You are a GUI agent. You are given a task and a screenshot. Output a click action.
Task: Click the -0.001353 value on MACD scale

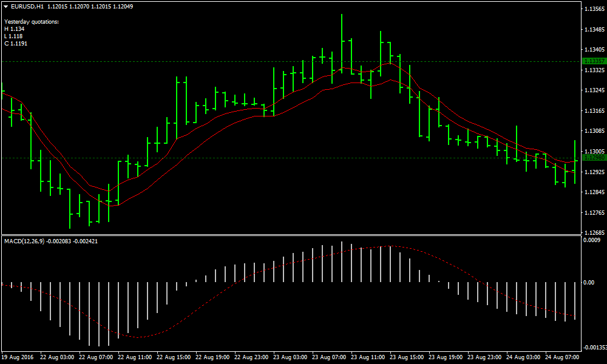pyautogui.click(x=594, y=348)
